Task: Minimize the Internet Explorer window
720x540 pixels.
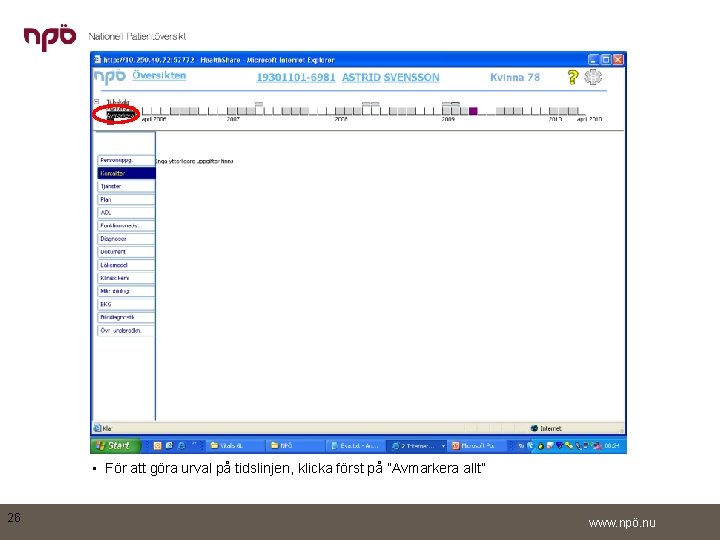Action: click(x=593, y=60)
